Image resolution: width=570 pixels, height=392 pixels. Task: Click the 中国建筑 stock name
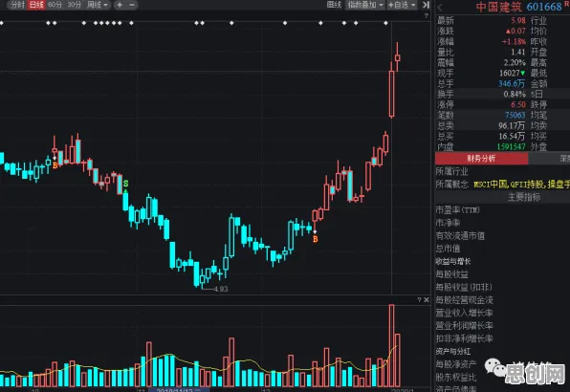[499, 7]
